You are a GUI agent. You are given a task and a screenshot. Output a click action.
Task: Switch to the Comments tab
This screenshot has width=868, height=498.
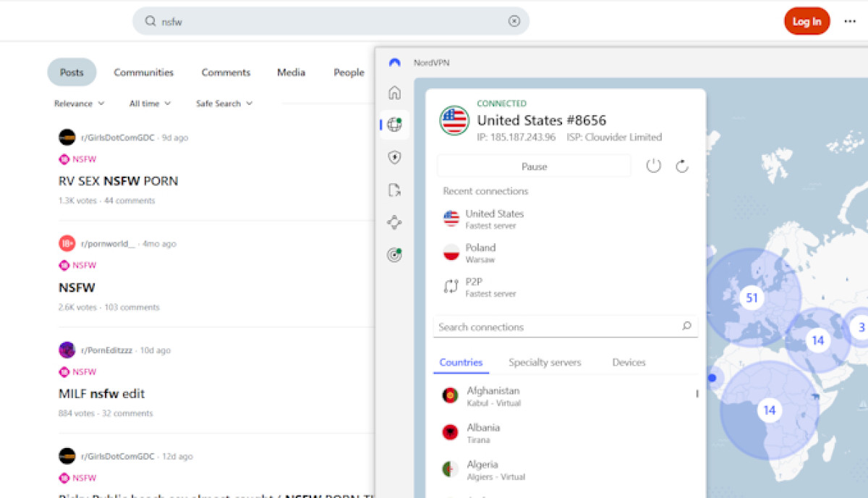pos(226,72)
